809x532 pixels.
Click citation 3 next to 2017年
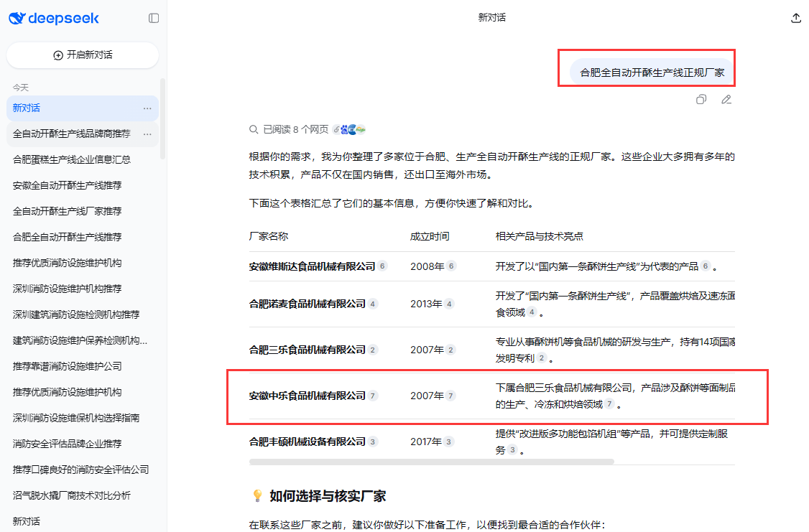pos(449,442)
